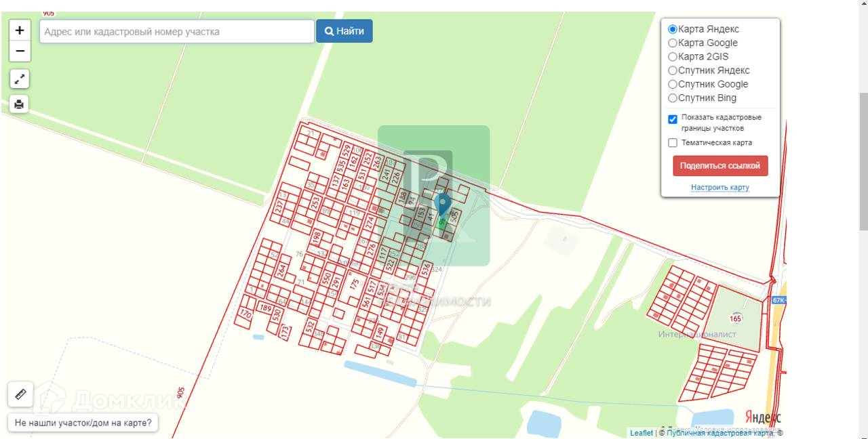Enable the Тематическая карта checkbox
Viewport: 868px width, 439px height.
click(673, 143)
